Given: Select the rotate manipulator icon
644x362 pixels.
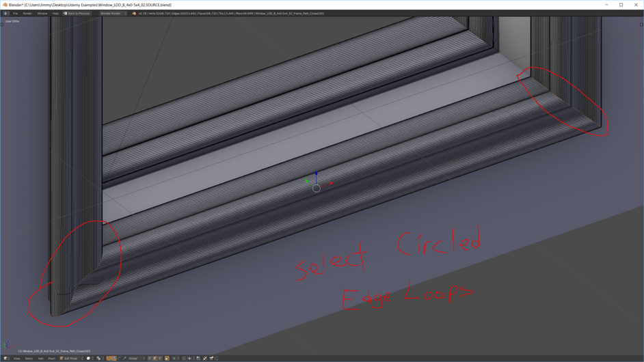Looking at the screenshot, I should point(119,359).
